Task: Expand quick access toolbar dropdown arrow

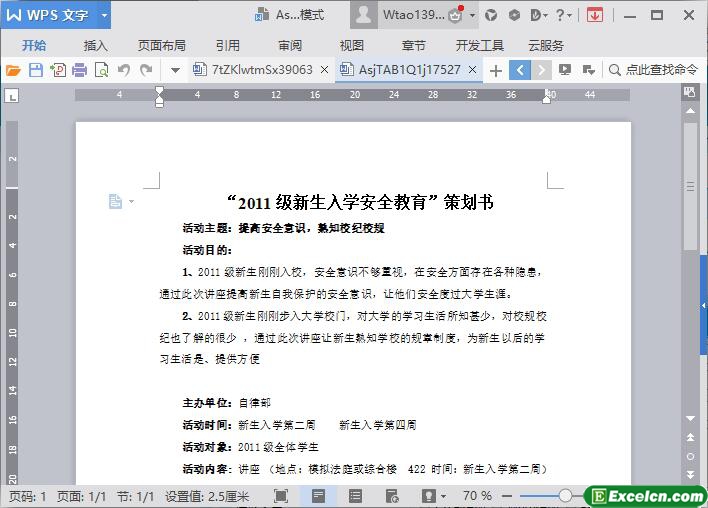Action: [x=176, y=70]
